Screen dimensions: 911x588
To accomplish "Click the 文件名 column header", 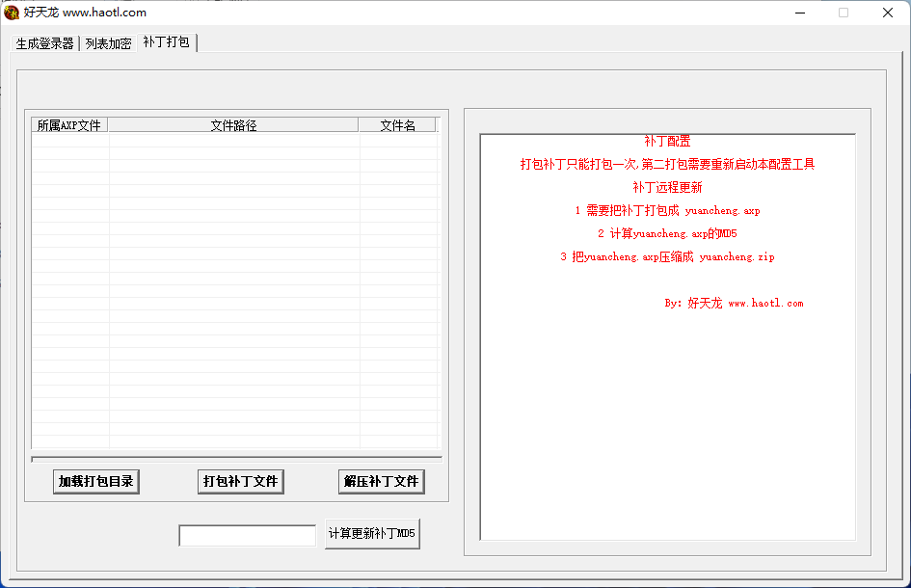I will 397,125.
